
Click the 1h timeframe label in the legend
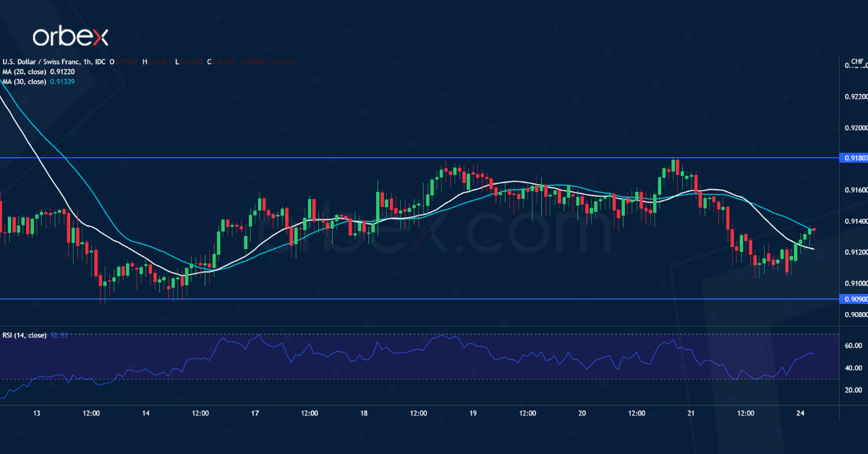(x=85, y=62)
